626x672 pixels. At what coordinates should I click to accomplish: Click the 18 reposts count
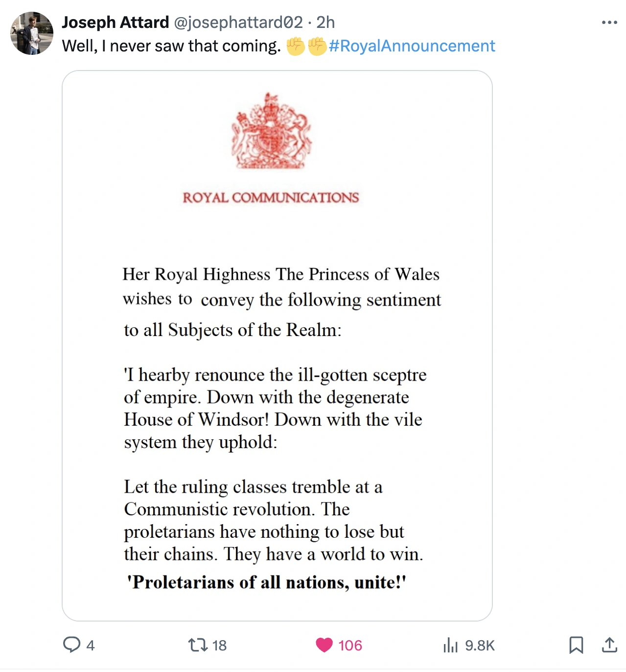click(x=219, y=646)
